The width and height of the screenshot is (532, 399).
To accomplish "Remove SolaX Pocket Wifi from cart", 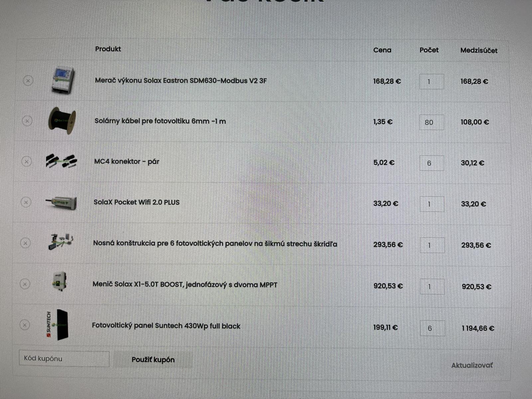I will [x=26, y=202].
